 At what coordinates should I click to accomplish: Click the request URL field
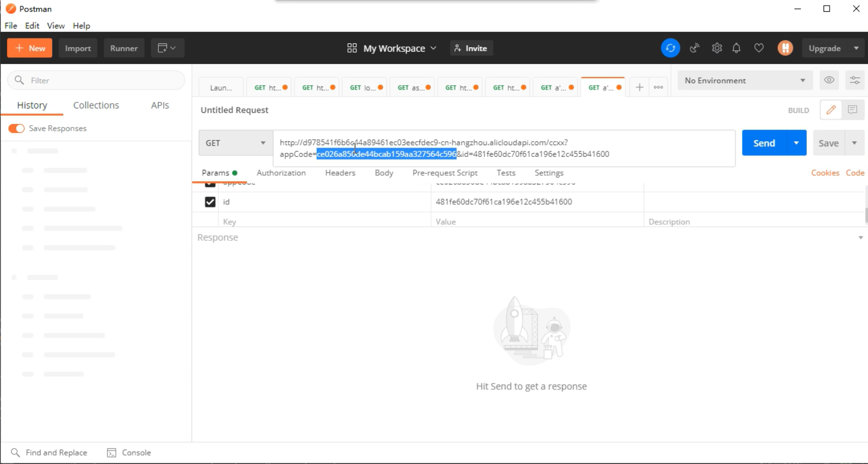point(504,149)
